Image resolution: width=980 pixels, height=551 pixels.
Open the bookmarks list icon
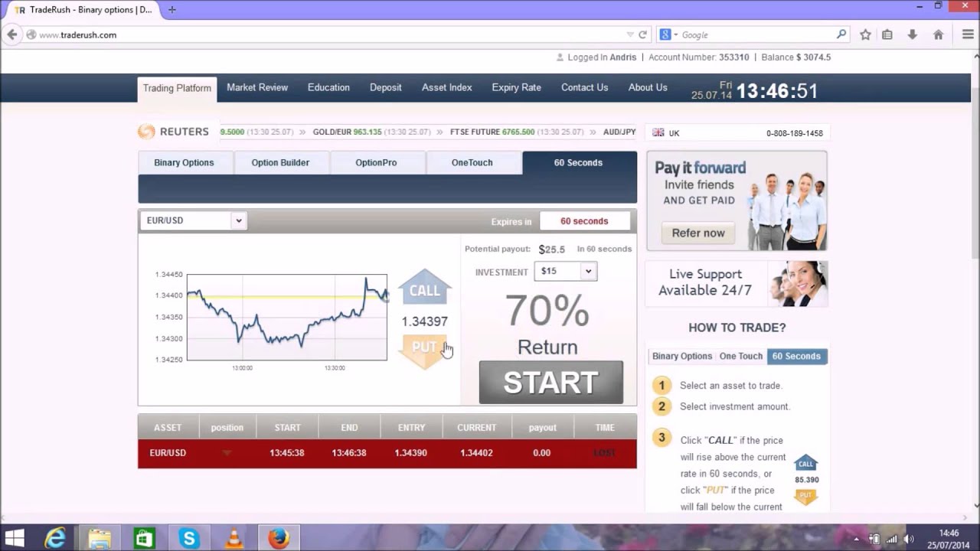click(x=887, y=34)
